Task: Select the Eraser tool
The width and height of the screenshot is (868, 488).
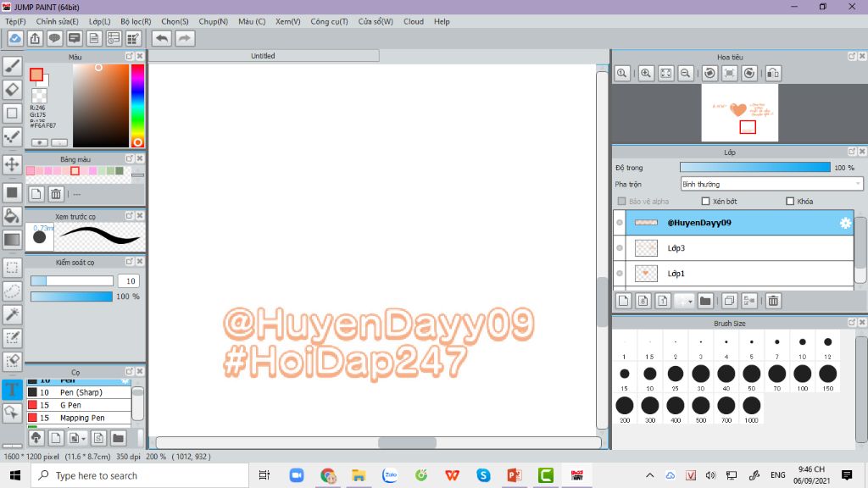Action: 12,89
